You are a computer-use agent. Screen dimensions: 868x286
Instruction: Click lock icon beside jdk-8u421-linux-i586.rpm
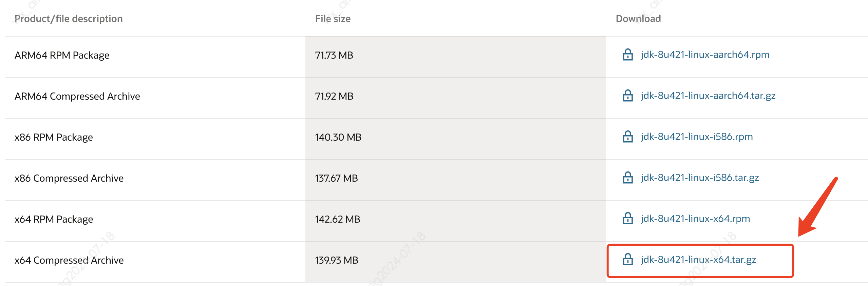tap(627, 137)
